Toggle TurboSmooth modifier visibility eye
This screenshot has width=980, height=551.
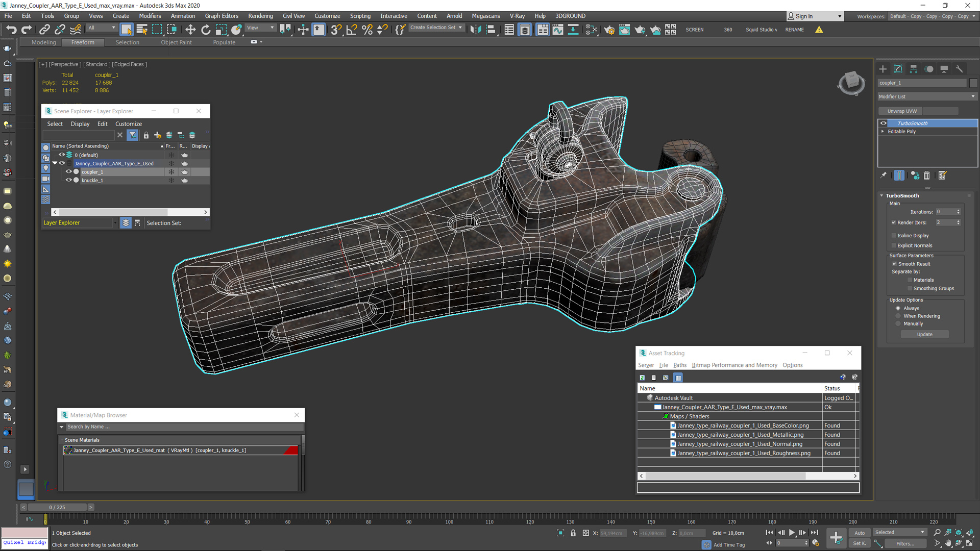click(883, 123)
